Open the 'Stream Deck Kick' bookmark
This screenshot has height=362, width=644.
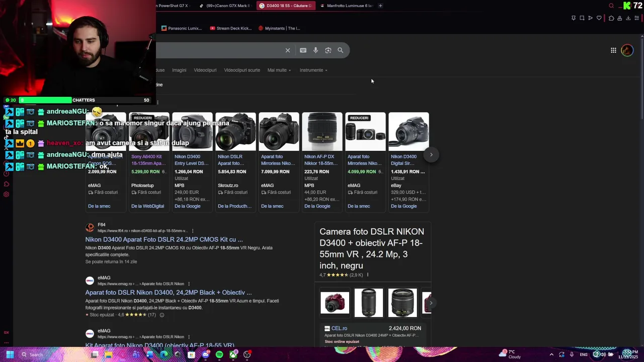coord(230,28)
